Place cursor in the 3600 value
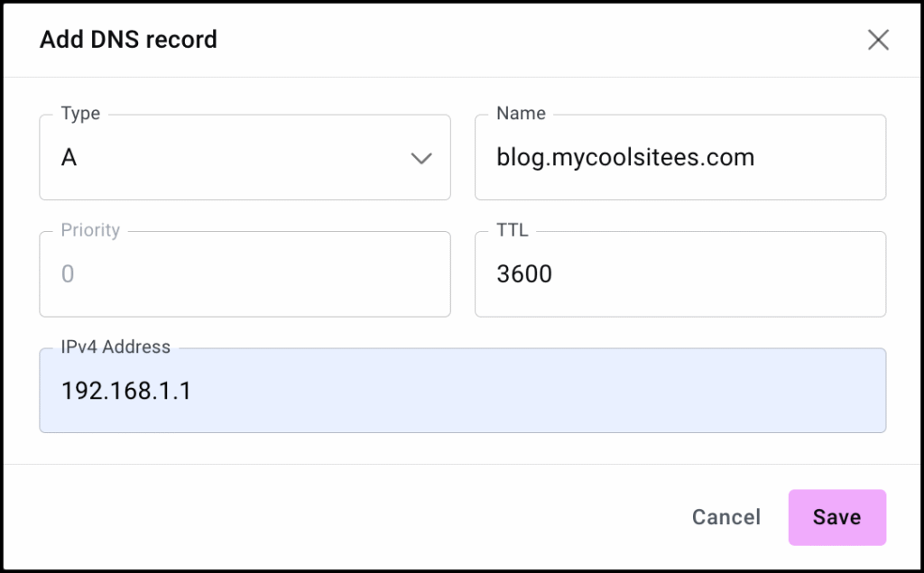This screenshot has width=924, height=573. coord(524,274)
